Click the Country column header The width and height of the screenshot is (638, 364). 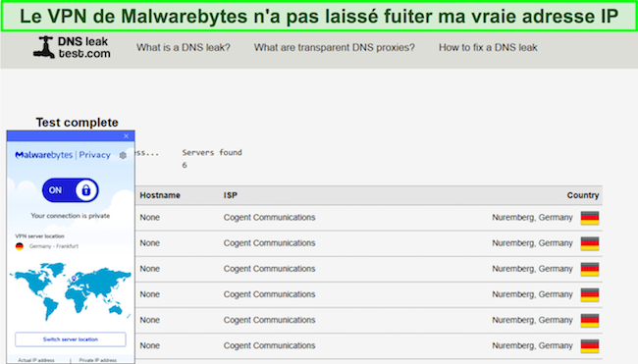click(x=583, y=195)
